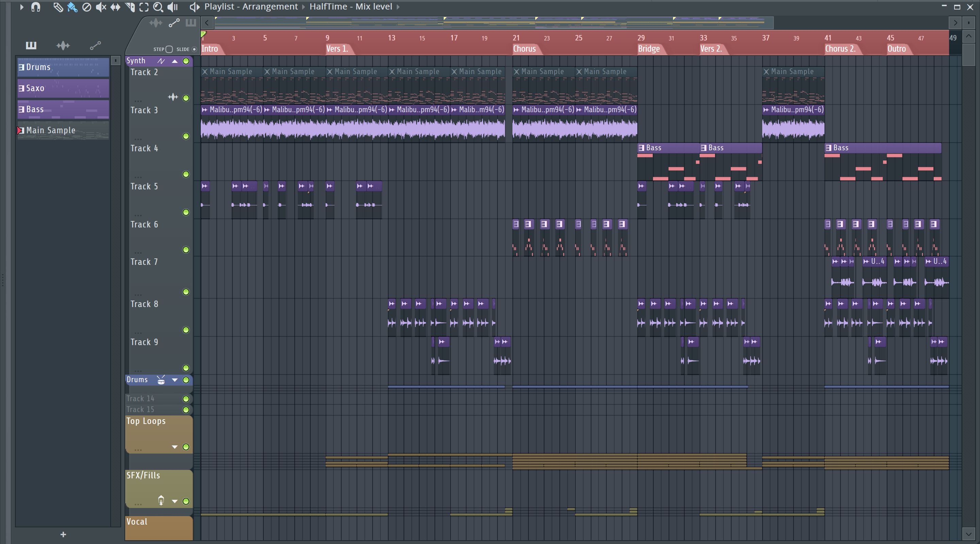Open the Arrangement breadcrumb arrow
980x544 pixels.
coord(304,7)
